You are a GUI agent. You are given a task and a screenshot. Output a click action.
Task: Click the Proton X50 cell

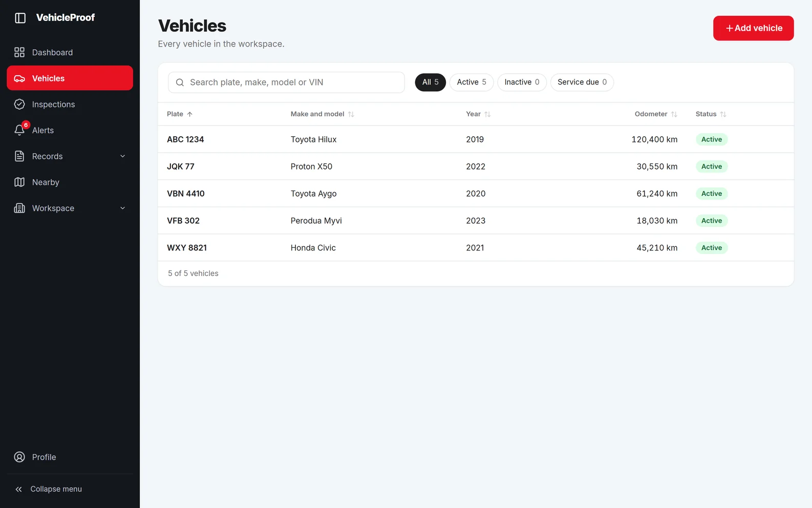tap(312, 166)
